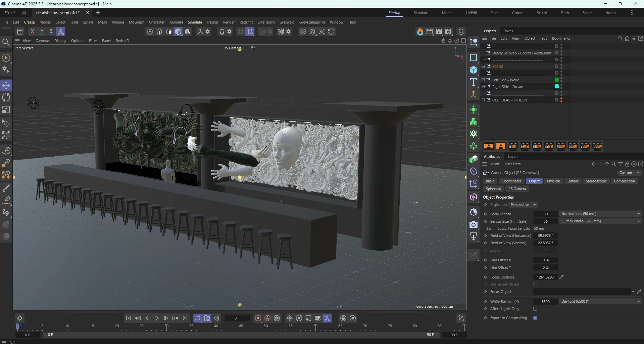The width and height of the screenshot is (644, 344).
Task: Expand the SCENE object group
Action: click(x=483, y=67)
